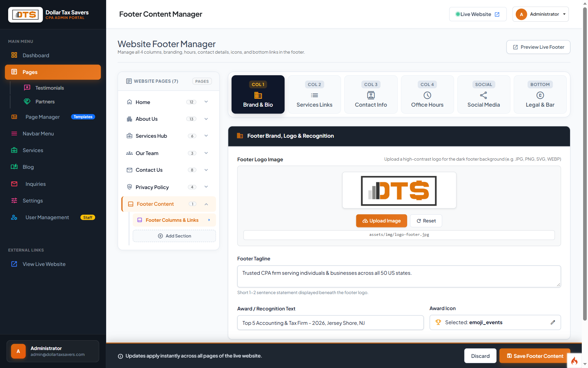Viewport: 588px width, 368px height.
Task: Click the Add Section button
Action: pyautogui.click(x=174, y=236)
